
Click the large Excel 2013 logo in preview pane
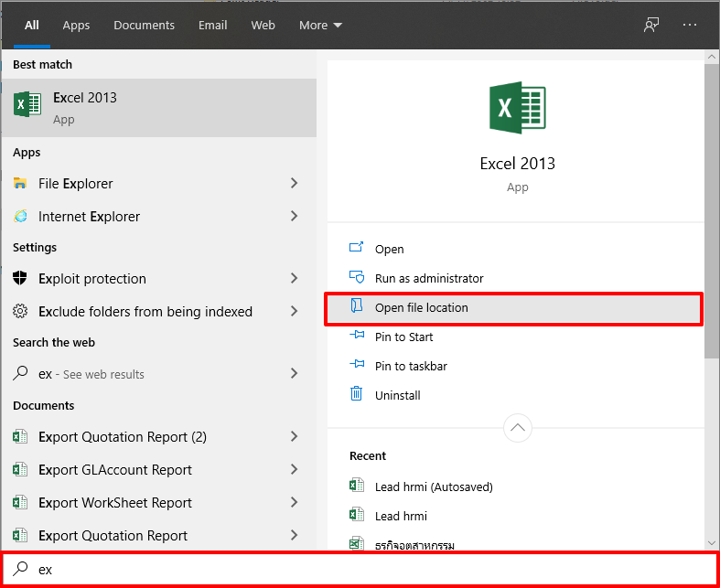point(518,108)
